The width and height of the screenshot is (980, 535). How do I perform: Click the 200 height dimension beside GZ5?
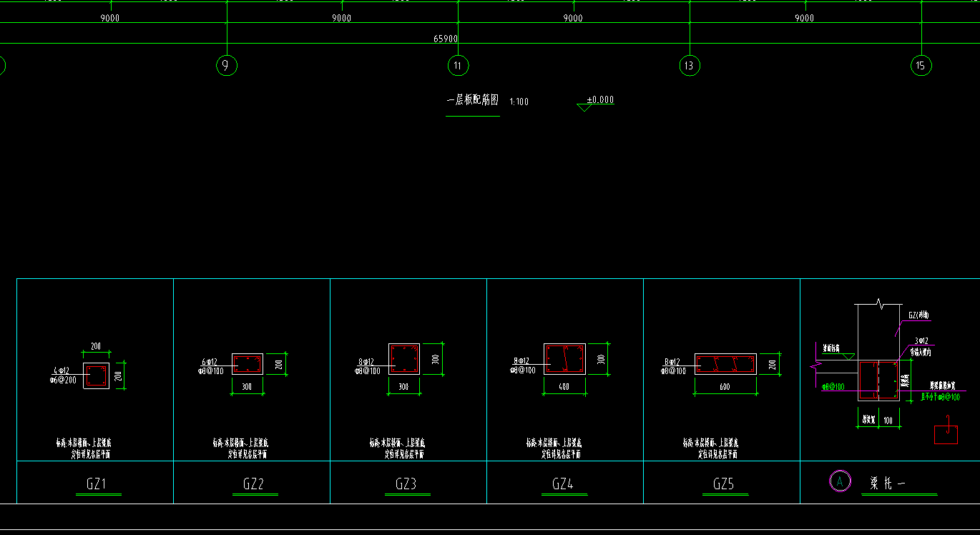[x=773, y=364]
